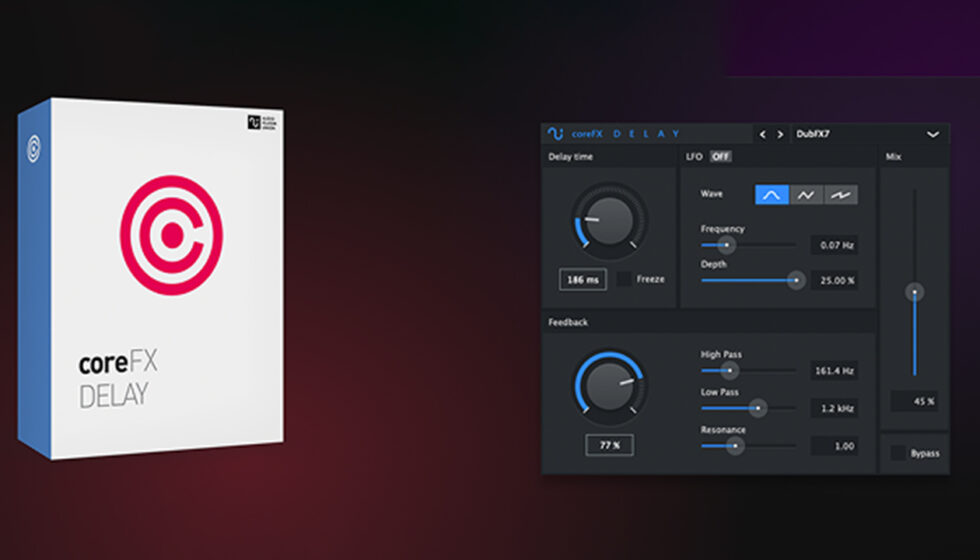The width and height of the screenshot is (980, 560).
Task: Select the random LFO wave shape
Action: click(x=841, y=195)
